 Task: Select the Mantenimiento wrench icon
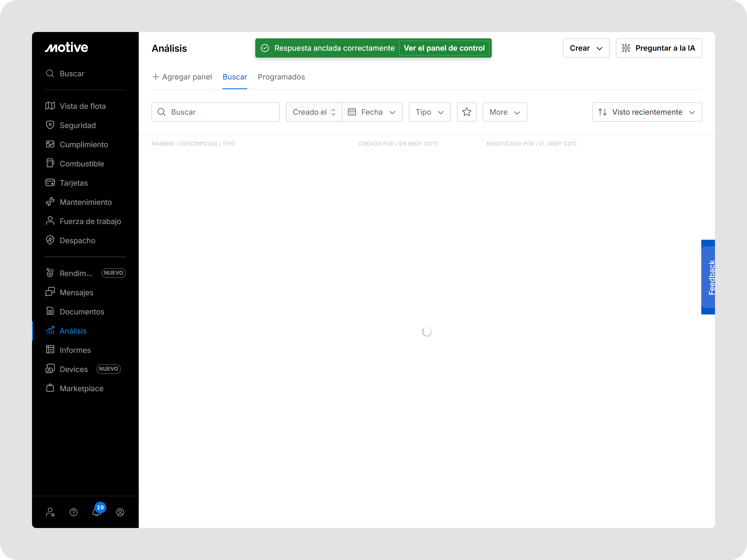50,202
